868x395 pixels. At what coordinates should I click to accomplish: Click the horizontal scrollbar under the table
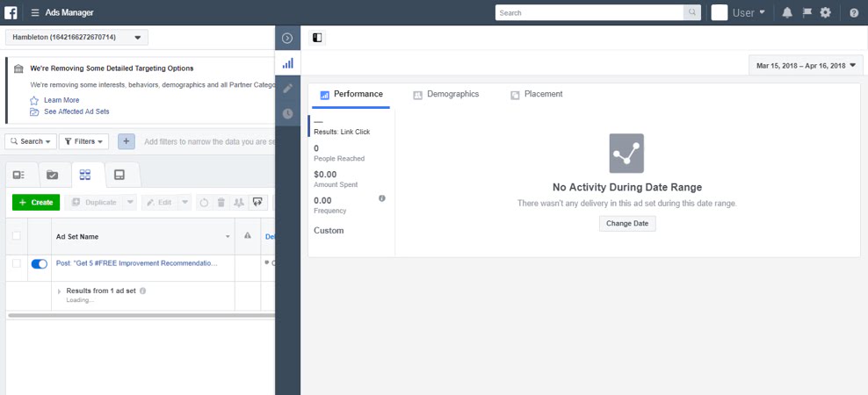coord(141,315)
